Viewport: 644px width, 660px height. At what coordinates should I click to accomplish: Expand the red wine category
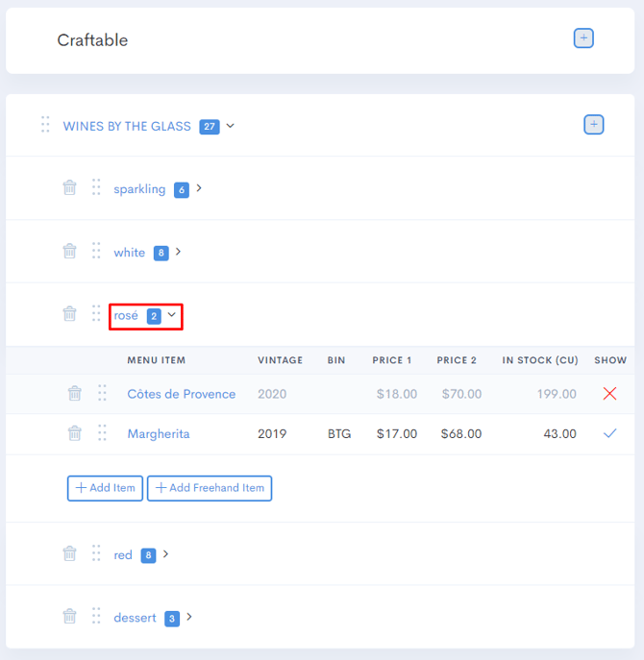point(165,554)
